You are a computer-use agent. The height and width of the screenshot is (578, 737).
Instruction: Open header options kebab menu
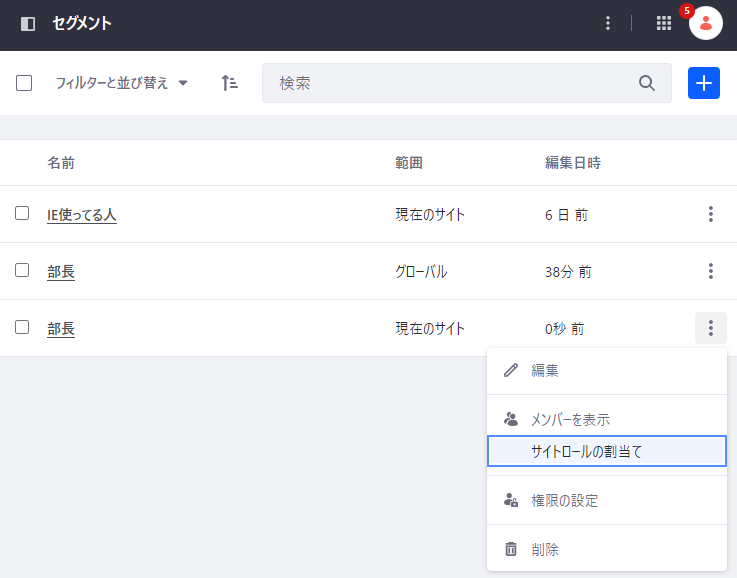point(608,23)
